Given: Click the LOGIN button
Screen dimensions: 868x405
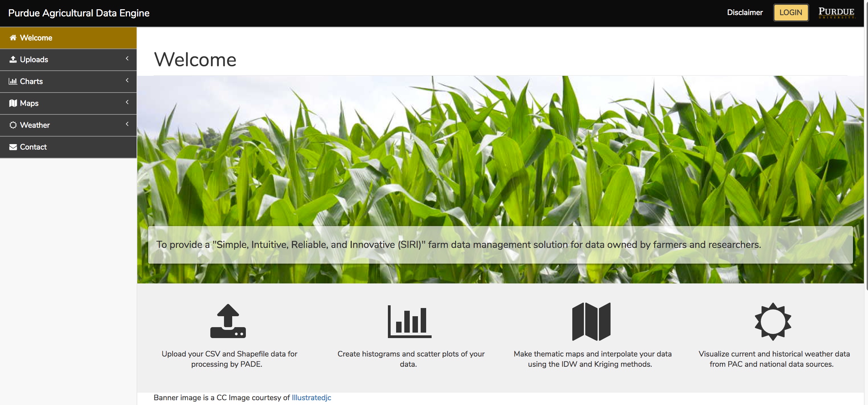Looking at the screenshot, I should (791, 13).
